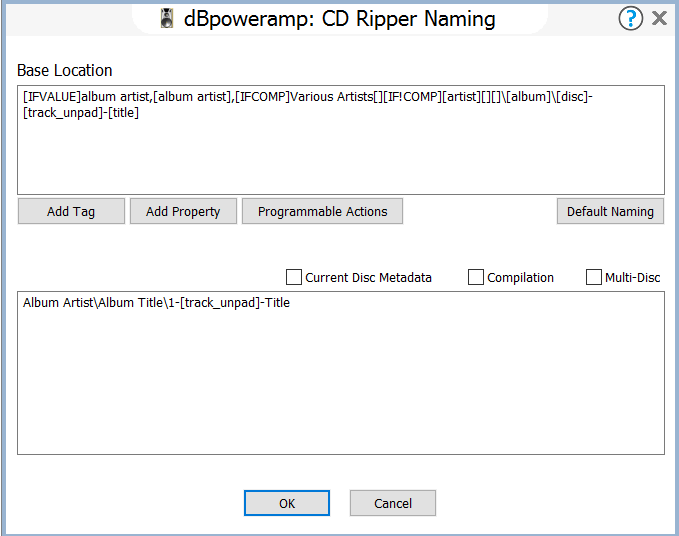This screenshot has width=679, height=536.
Task: Open help with the question mark icon
Action: pyautogui.click(x=630, y=18)
